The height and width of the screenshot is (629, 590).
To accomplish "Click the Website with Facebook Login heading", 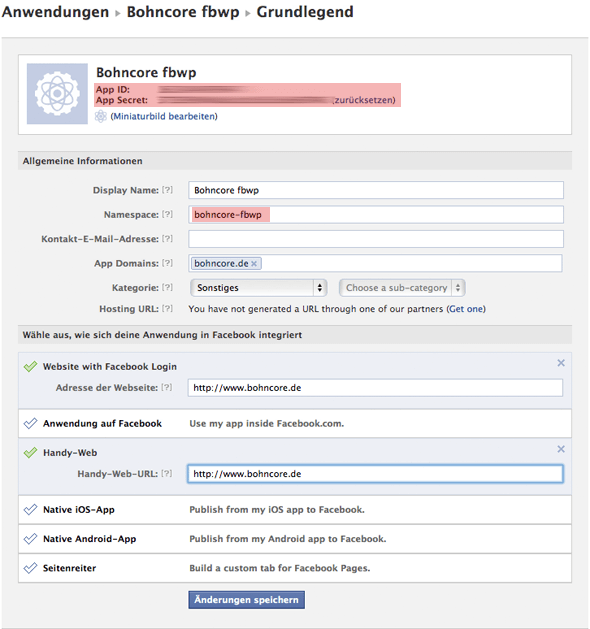I will [x=109, y=367].
